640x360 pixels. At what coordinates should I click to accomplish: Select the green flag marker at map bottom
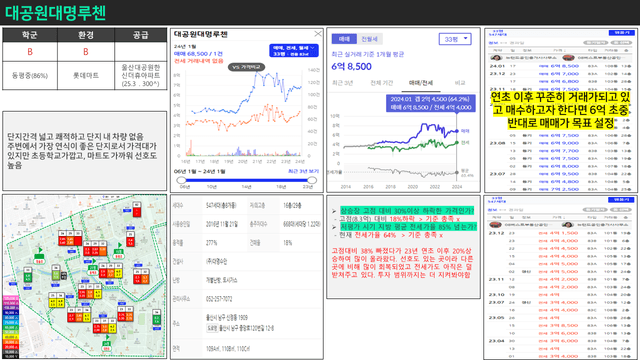[x=107, y=338]
